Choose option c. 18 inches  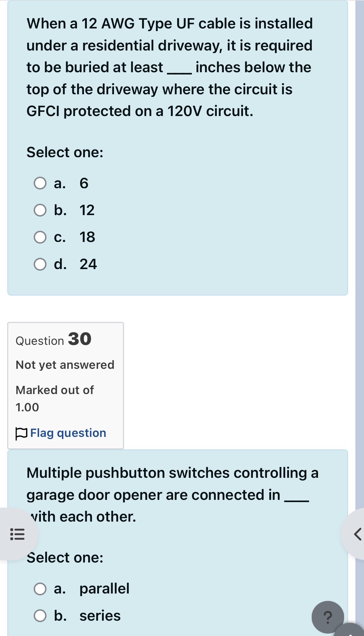pos(40,237)
